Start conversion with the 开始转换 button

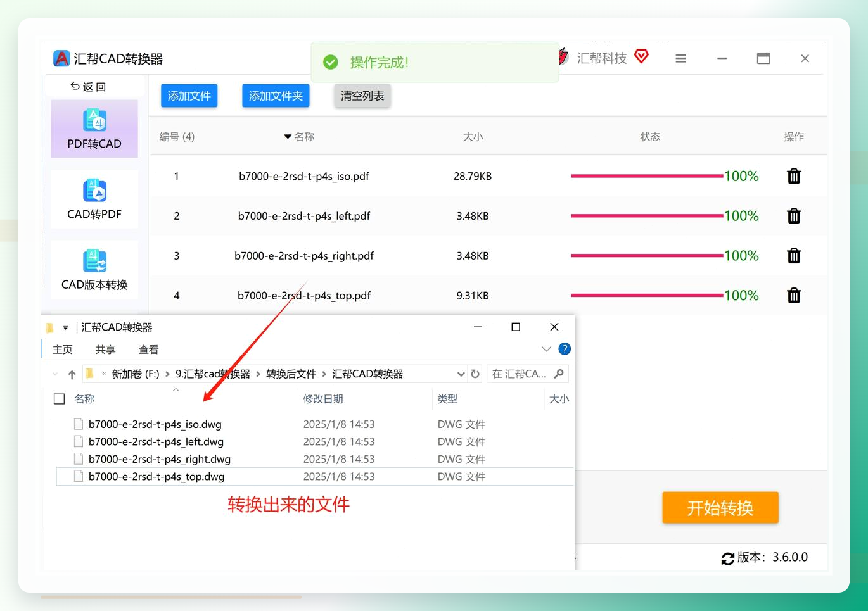coord(720,508)
